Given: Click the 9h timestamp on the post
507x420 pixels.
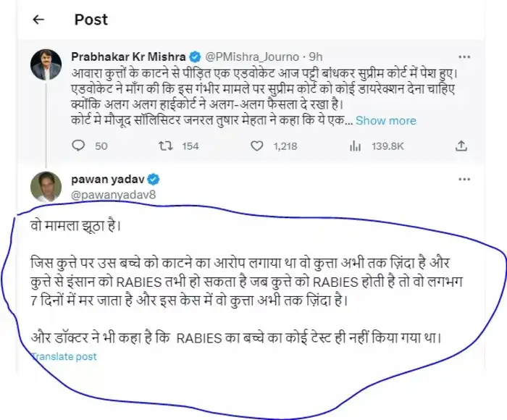Looking at the screenshot, I should pos(316,57).
